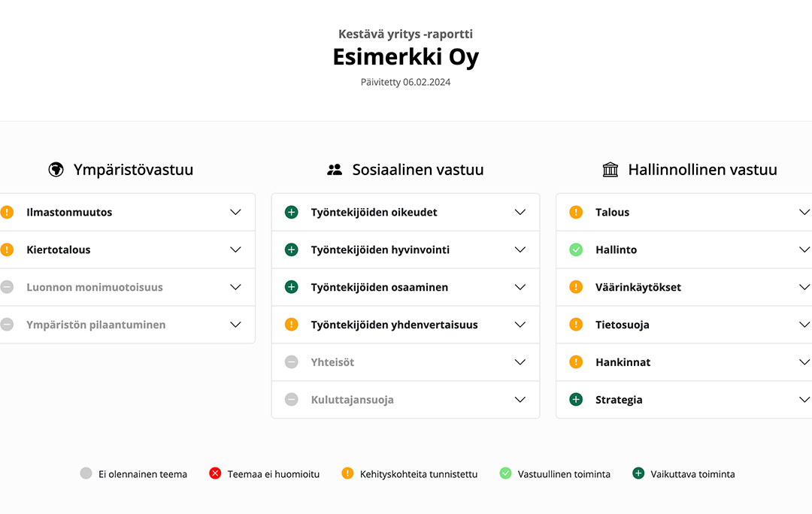Click the orange warning icon next to Talous
The width and height of the screenshot is (812, 514).
[x=576, y=212]
